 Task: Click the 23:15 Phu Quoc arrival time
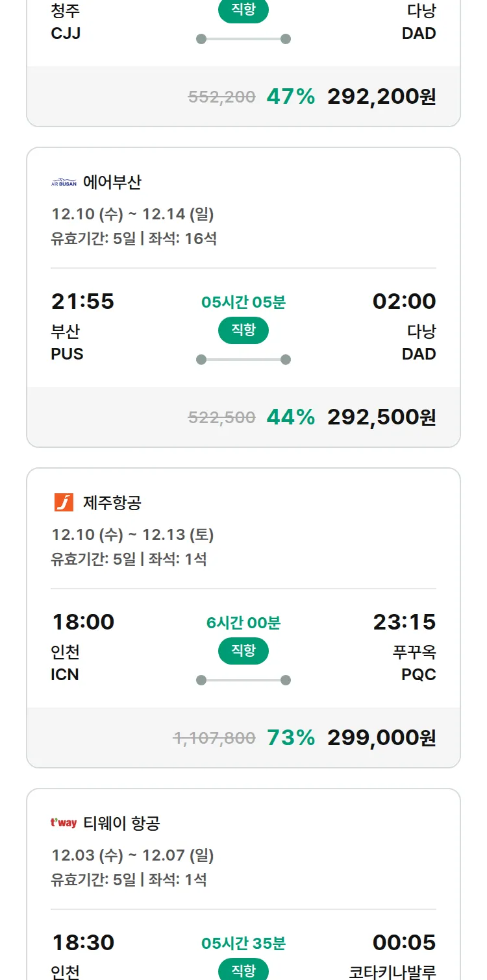pos(404,622)
